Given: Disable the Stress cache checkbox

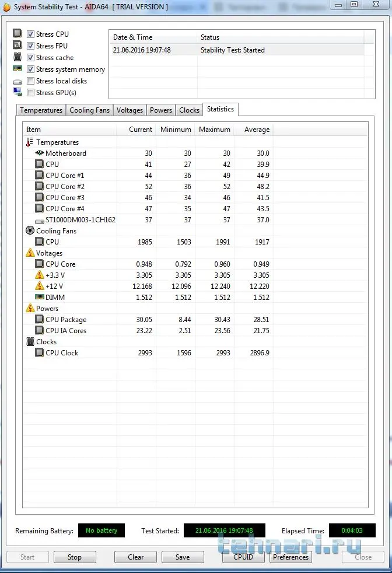Looking at the screenshot, I should pyautogui.click(x=31, y=57).
